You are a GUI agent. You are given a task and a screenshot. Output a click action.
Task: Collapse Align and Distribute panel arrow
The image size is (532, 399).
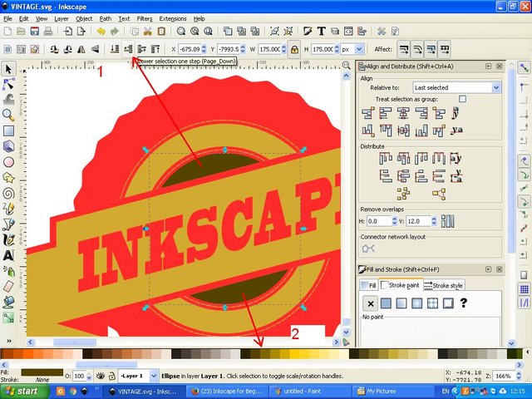[488, 66]
